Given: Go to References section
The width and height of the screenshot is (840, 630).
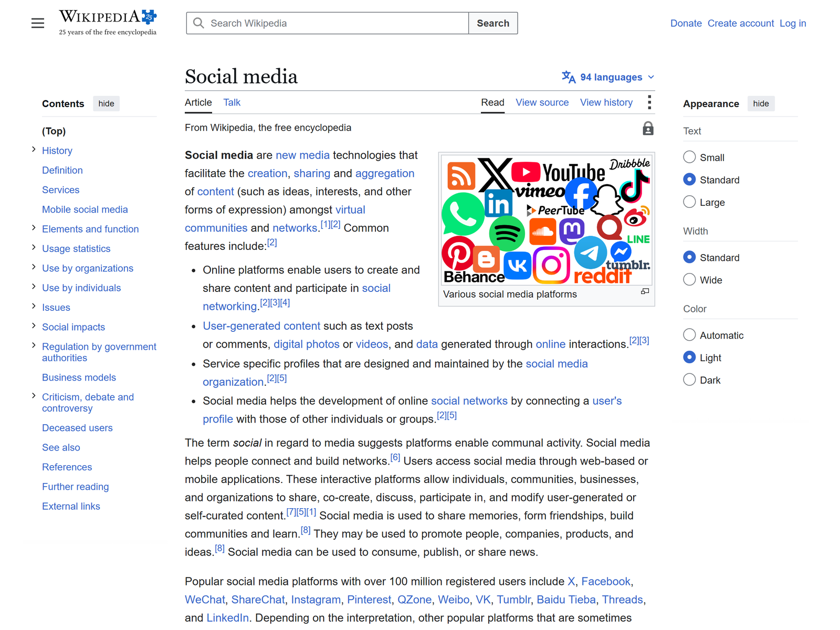Looking at the screenshot, I should point(67,467).
